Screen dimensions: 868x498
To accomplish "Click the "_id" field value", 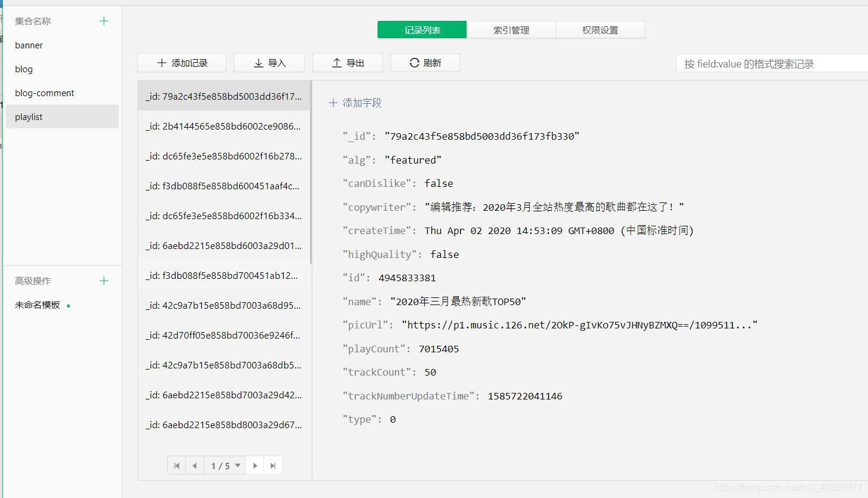I will click(x=482, y=136).
